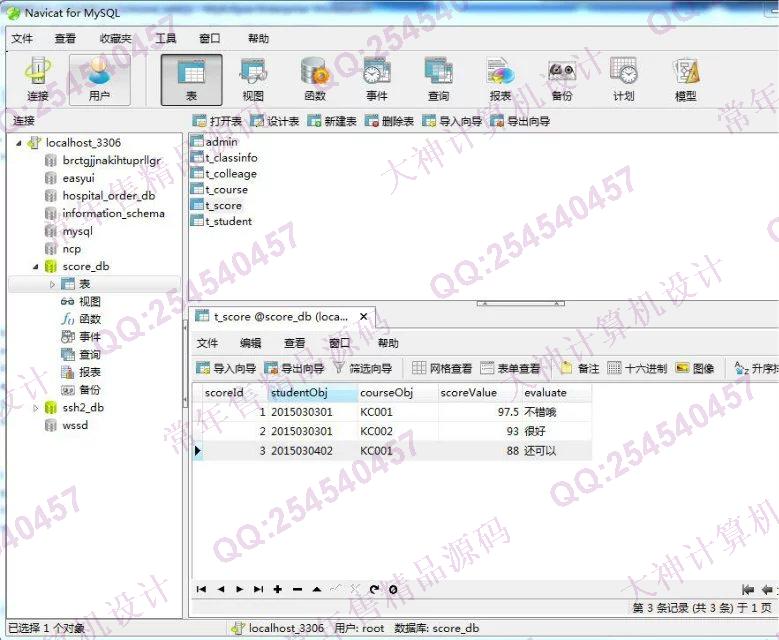Collapse the score_db database node
The height and width of the screenshot is (640, 779).
click(35, 267)
